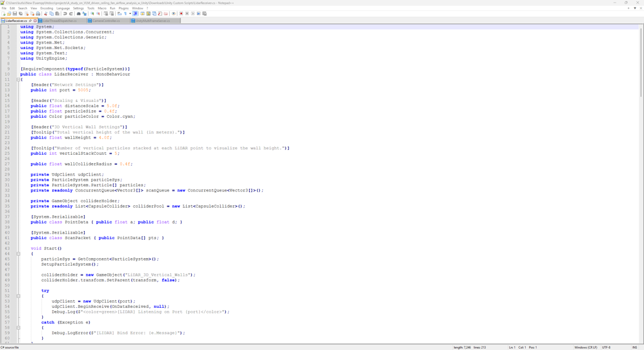Open UTF-8 encoding selector in status bar

coord(606,347)
